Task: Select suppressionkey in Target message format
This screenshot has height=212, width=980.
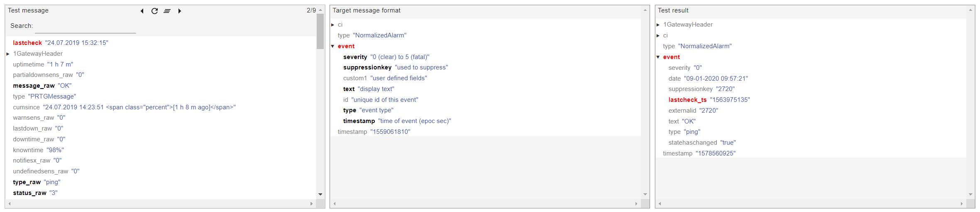Action: 367,67
